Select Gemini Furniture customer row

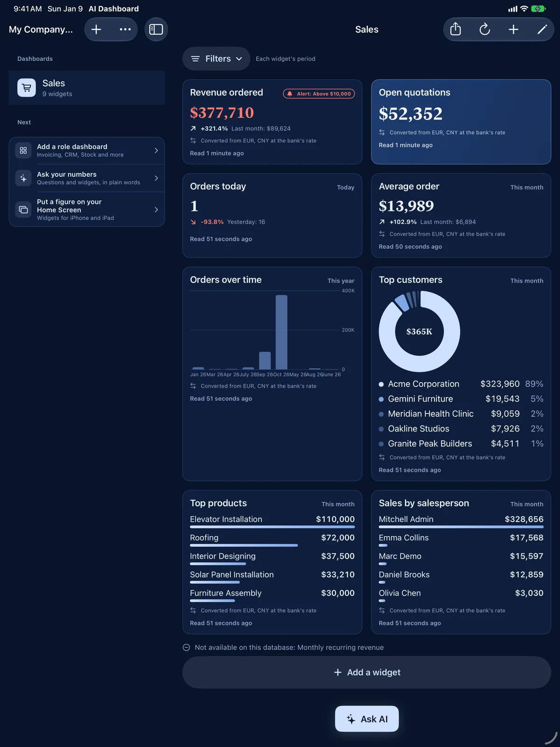tap(461, 399)
